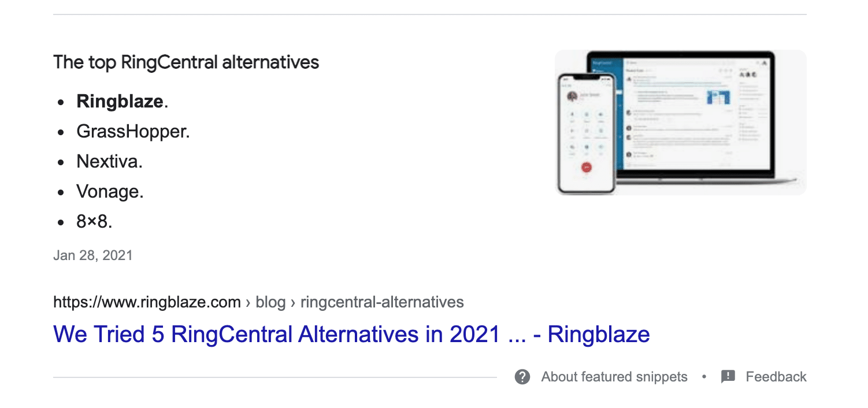868x408 pixels.
Task: Click the smartphone in the thumbnail
Action: pos(584,133)
